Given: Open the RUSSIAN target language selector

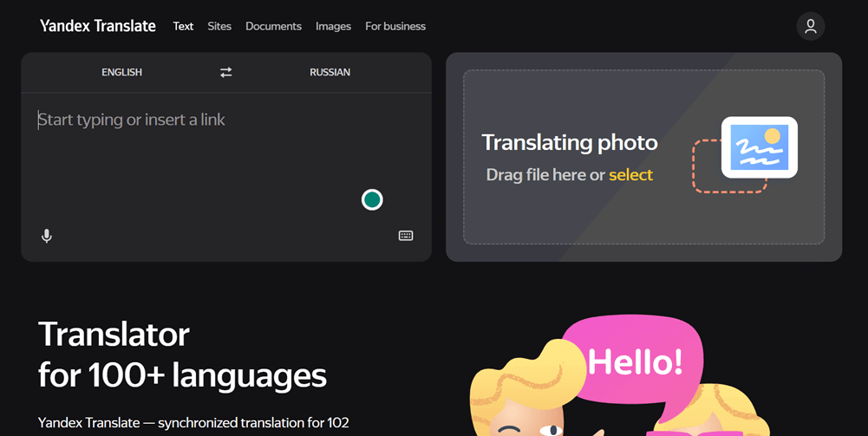Looking at the screenshot, I should [330, 72].
